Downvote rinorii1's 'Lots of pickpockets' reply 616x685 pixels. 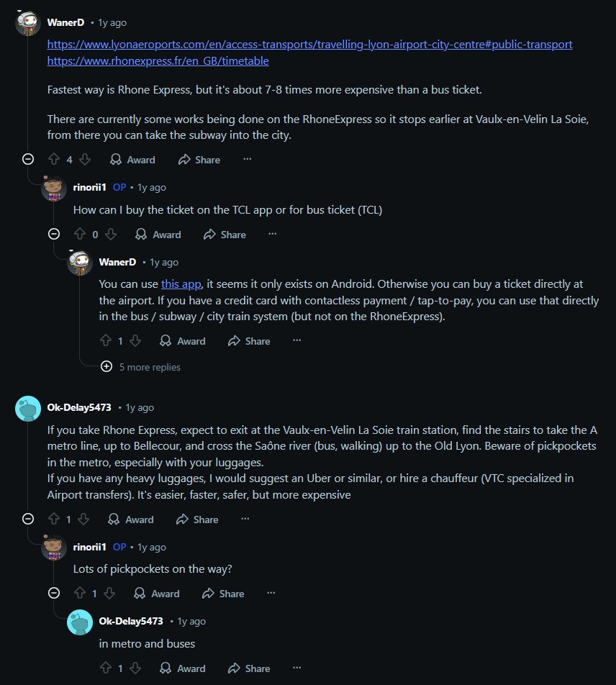click(109, 594)
